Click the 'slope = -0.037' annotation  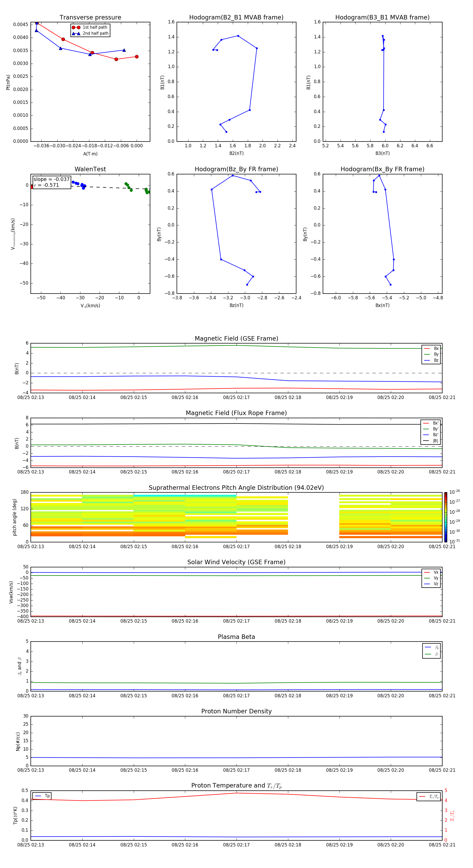click(52, 179)
